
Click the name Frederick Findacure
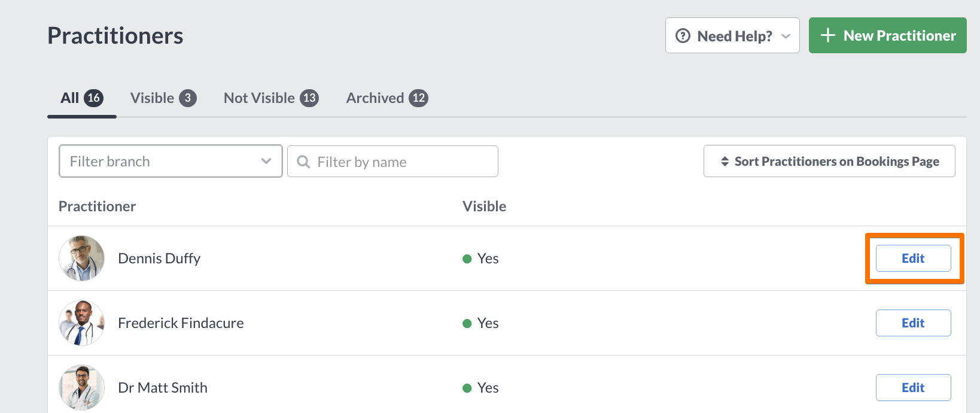181,323
